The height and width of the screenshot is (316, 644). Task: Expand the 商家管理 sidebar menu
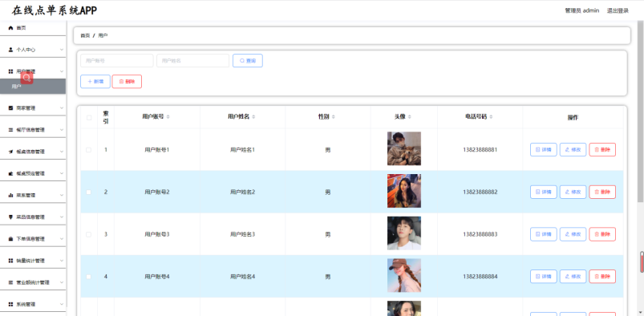[33, 108]
